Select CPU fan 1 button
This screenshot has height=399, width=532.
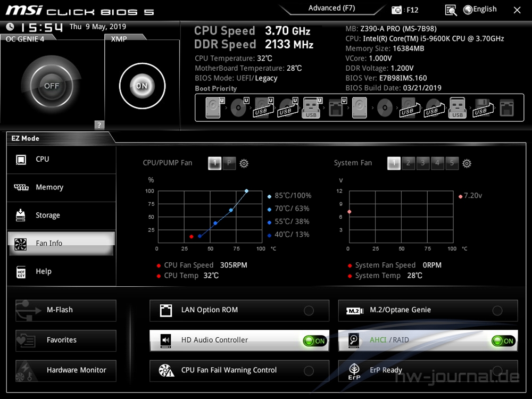214,163
